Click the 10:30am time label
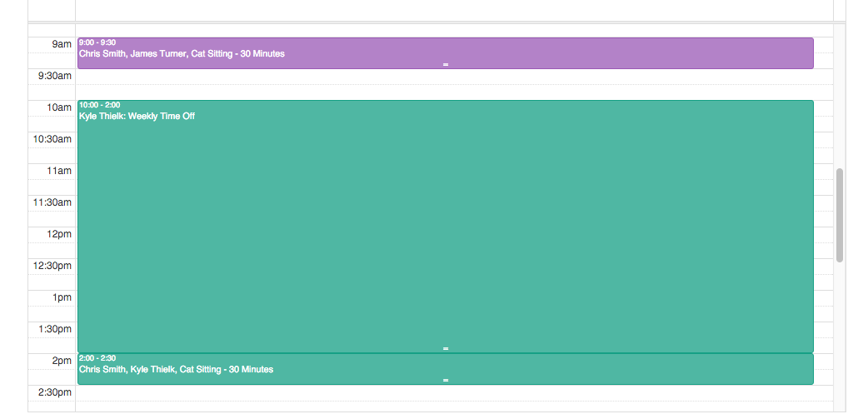 click(52, 139)
